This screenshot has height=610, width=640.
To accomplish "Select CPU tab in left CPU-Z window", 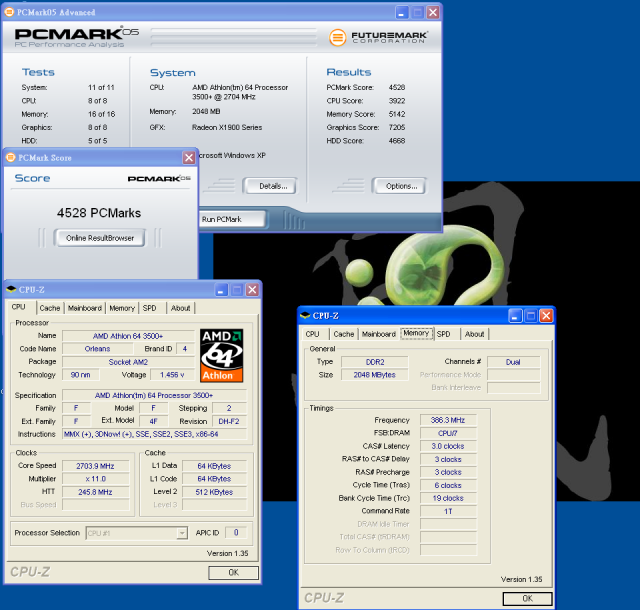I will coord(19,307).
